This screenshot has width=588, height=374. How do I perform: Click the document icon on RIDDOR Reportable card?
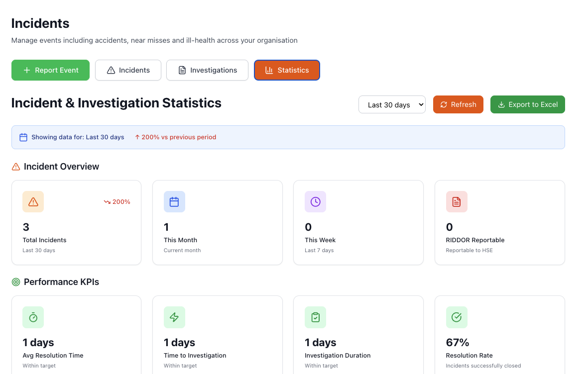[x=457, y=201]
